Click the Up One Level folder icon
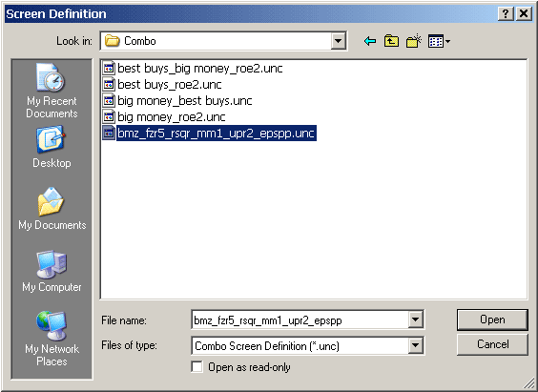 (391, 41)
